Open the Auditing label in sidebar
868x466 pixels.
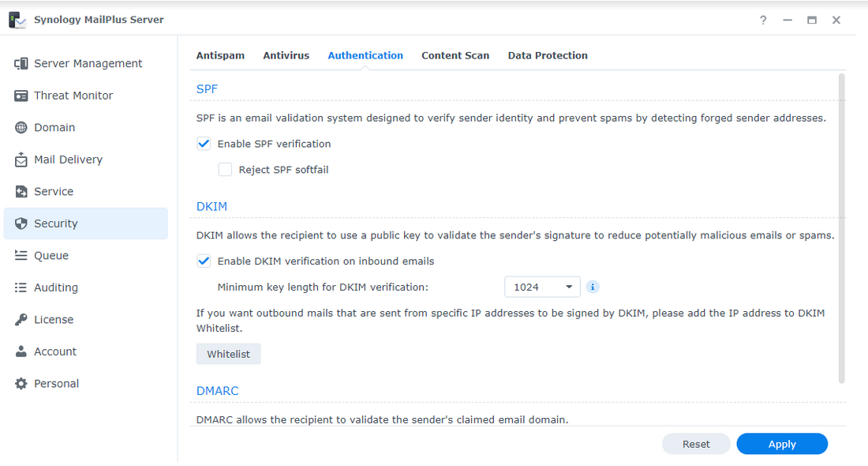(56, 287)
